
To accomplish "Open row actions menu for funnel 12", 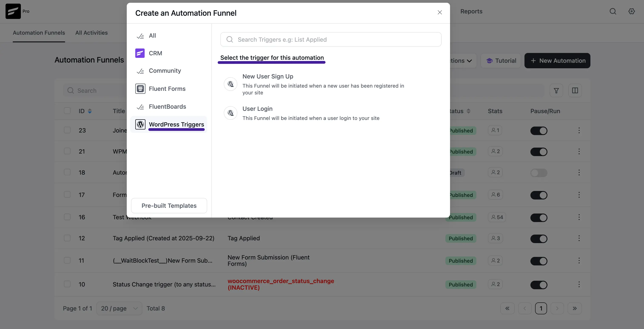I will 579,238.
